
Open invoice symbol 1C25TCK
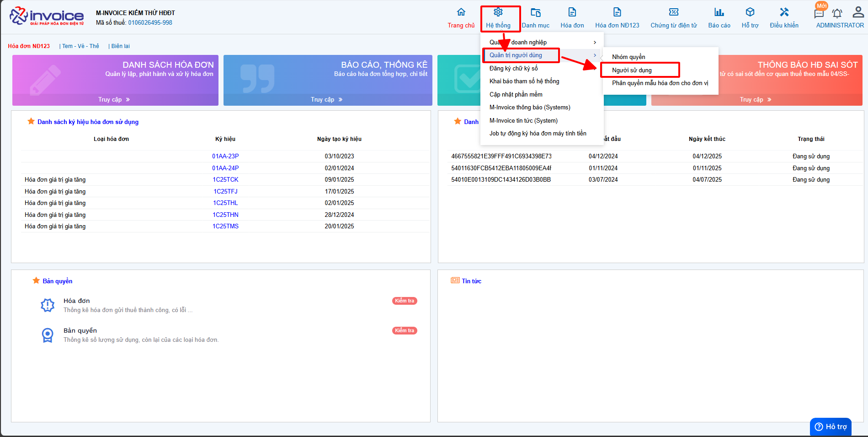pyautogui.click(x=225, y=179)
